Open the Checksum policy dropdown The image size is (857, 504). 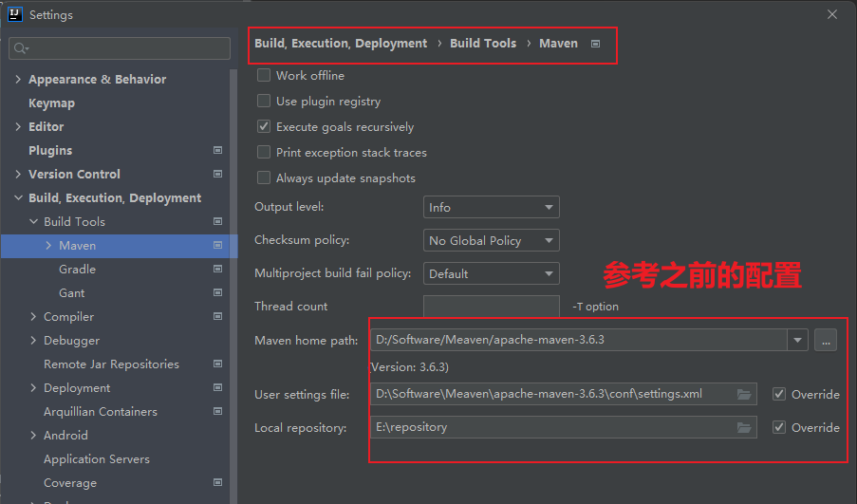tap(492, 240)
